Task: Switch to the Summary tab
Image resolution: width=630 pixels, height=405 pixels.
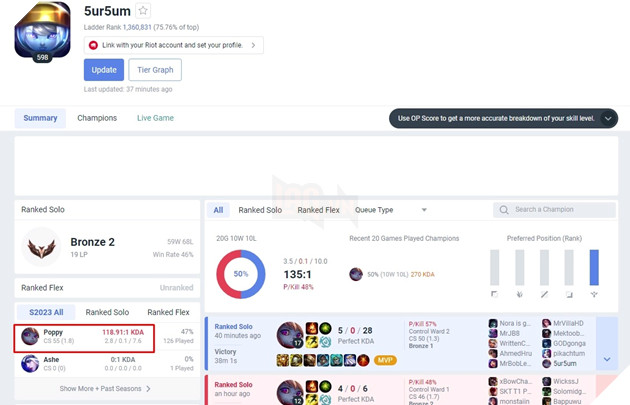Action: click(x=40, y=118)
